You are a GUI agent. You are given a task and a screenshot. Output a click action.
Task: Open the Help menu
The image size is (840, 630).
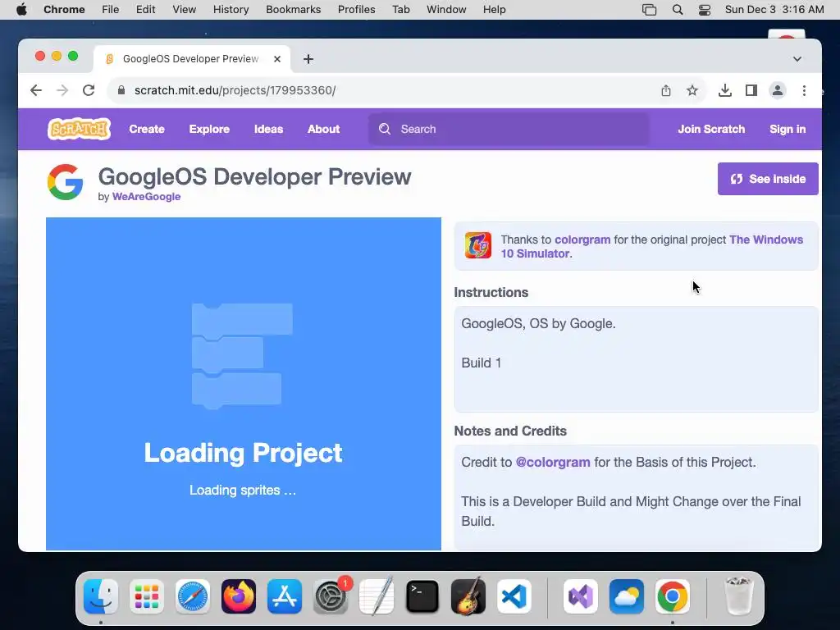(494, 10)
